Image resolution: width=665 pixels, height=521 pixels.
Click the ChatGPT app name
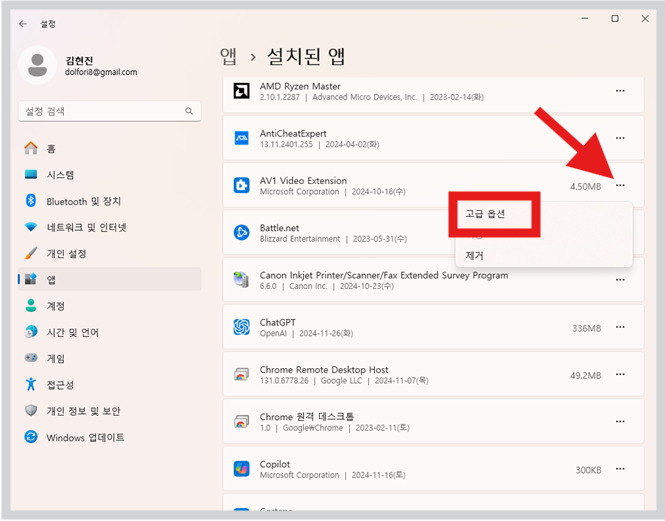tap(278, 322)
